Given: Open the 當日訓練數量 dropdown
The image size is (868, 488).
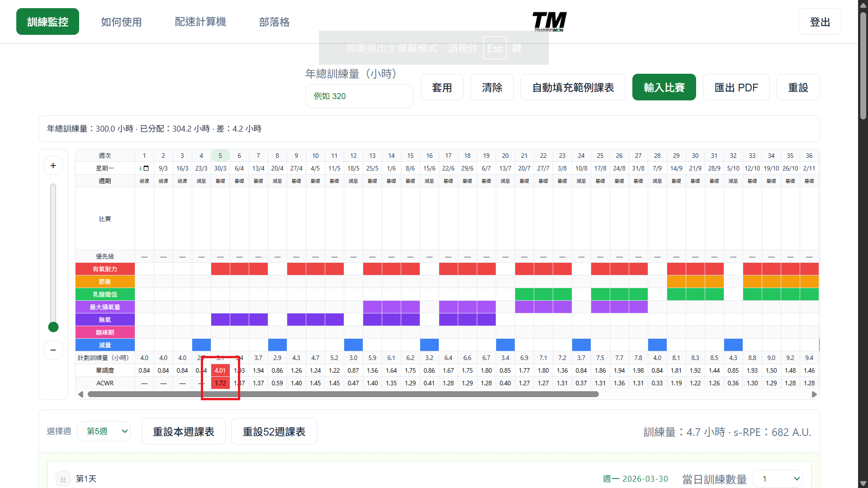Looking at the screenshot, I should coord(778,479).
